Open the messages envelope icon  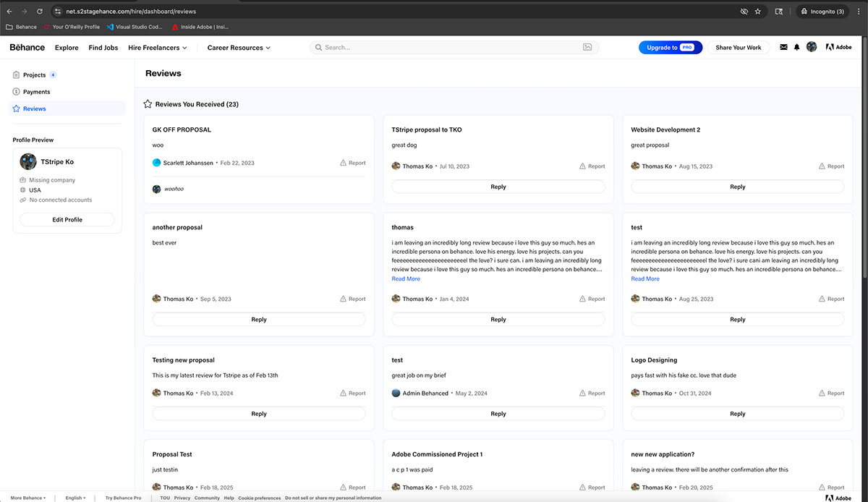[783, 48]
